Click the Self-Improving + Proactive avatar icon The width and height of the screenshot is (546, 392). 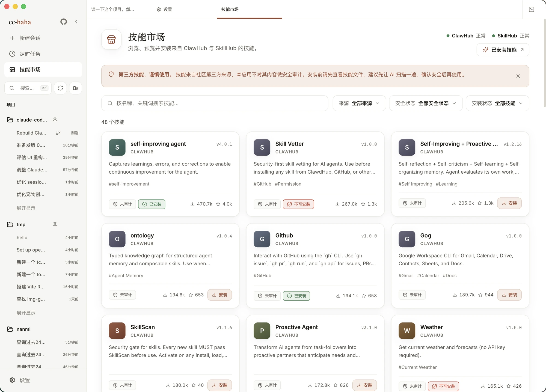tap(407, 147)
